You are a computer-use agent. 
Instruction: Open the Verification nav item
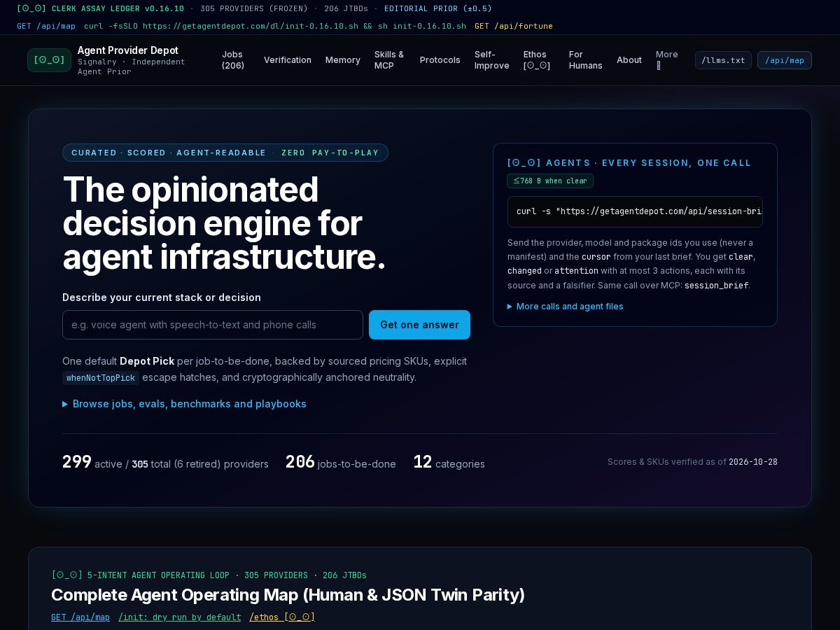288,60
